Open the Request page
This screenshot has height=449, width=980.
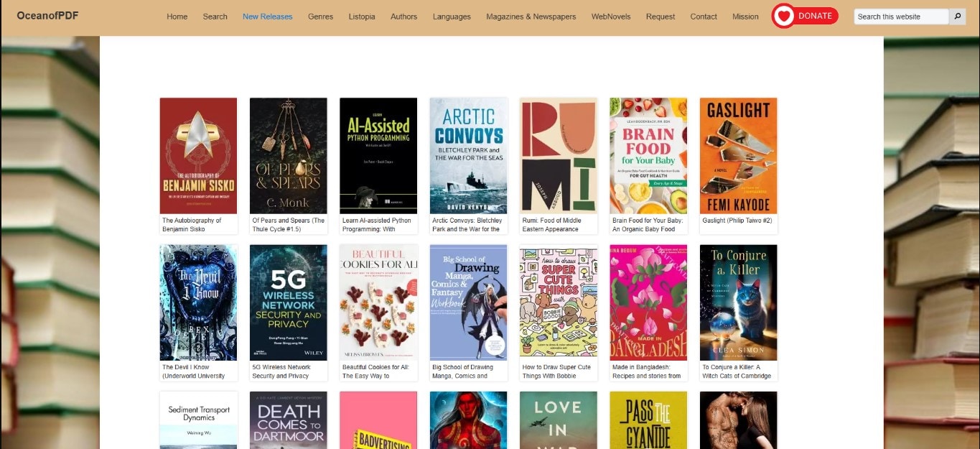click(x=661, y=17)
